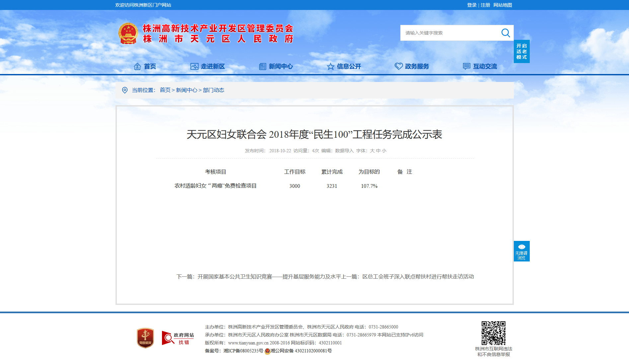This screenshot has height=364, width=629.
Task: Click the picture icon beside 走进新区
Action: point(195,66)
